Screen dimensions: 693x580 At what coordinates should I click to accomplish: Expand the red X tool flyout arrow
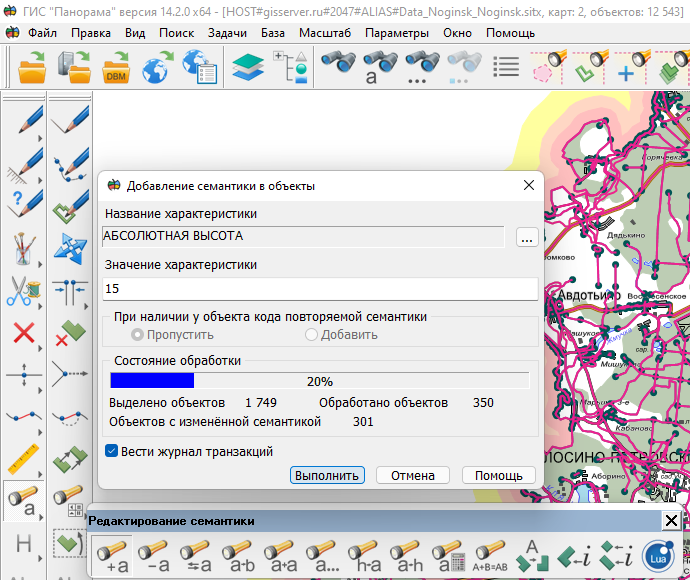39,349
